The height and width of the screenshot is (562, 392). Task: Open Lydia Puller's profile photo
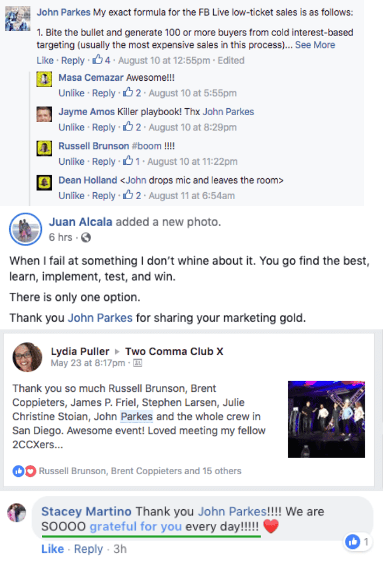tap(27, 357)
